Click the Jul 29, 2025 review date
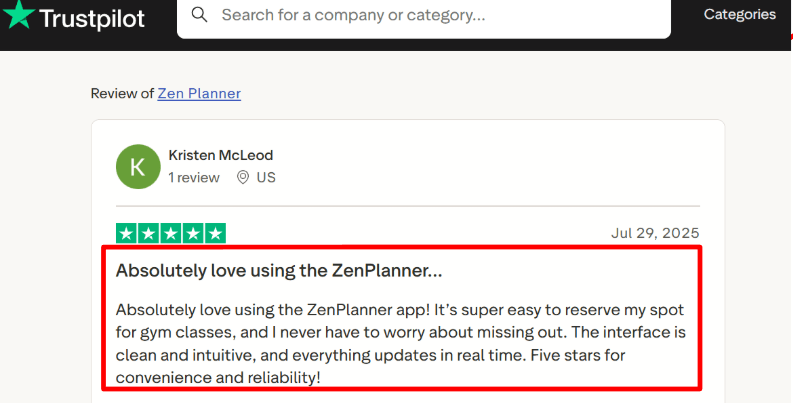793x403 pixels. pyautogui.click(x=655, y=233)
